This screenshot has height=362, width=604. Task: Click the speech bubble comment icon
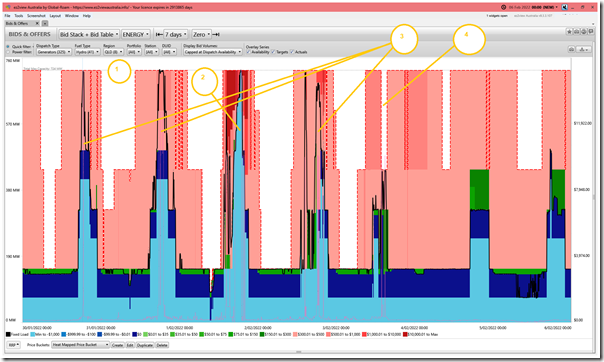coord(590,32)
